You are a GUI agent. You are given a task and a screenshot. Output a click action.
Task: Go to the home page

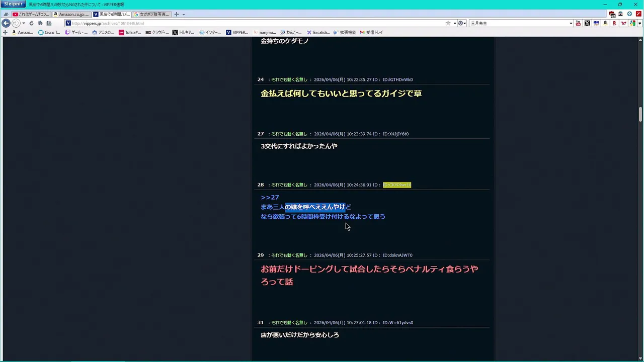click(40, 23)
